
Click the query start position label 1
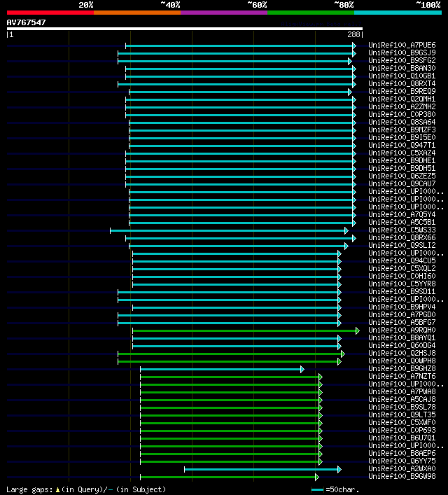[x=11, y=35]
